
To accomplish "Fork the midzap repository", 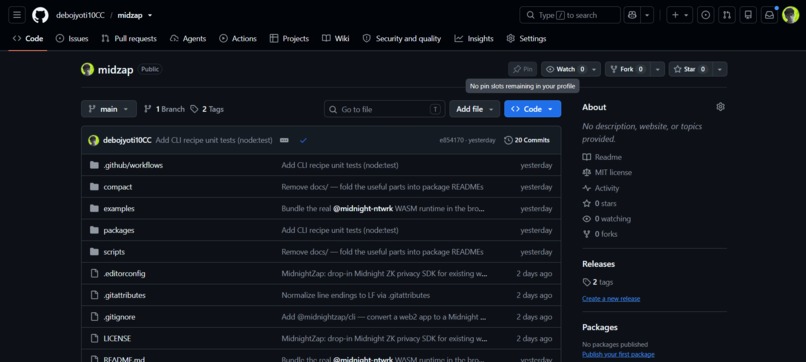I will (628, 69).
